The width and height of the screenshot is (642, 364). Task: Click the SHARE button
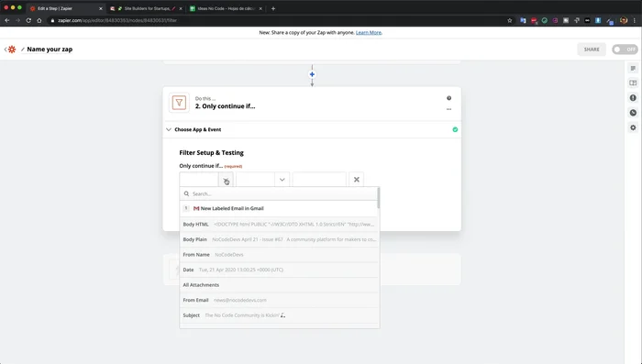click(592, 50)
